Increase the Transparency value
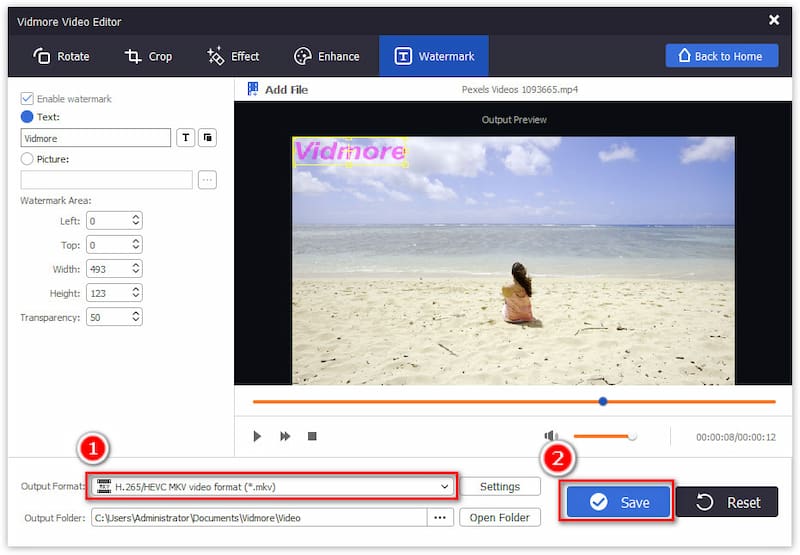This screenshot has height=555, width=800. [136, 313]
